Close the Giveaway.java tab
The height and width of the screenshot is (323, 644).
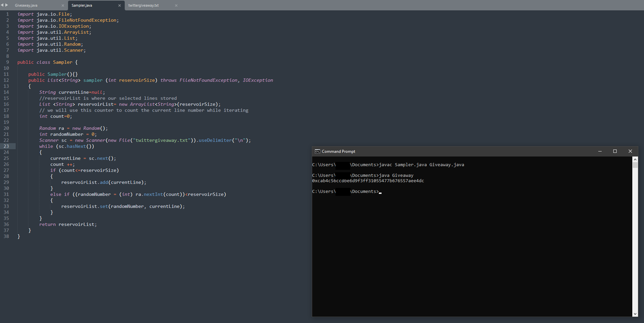63,5
